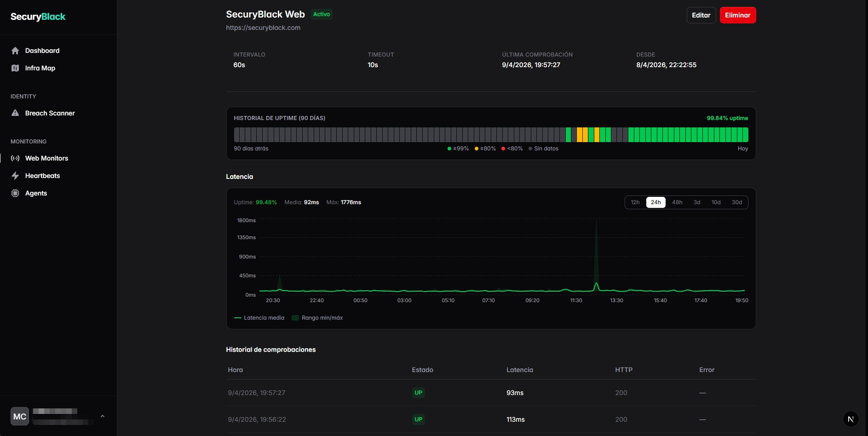
Task: Toggle the Latencia media series in the legend
Action: click(x=259, y=318)
